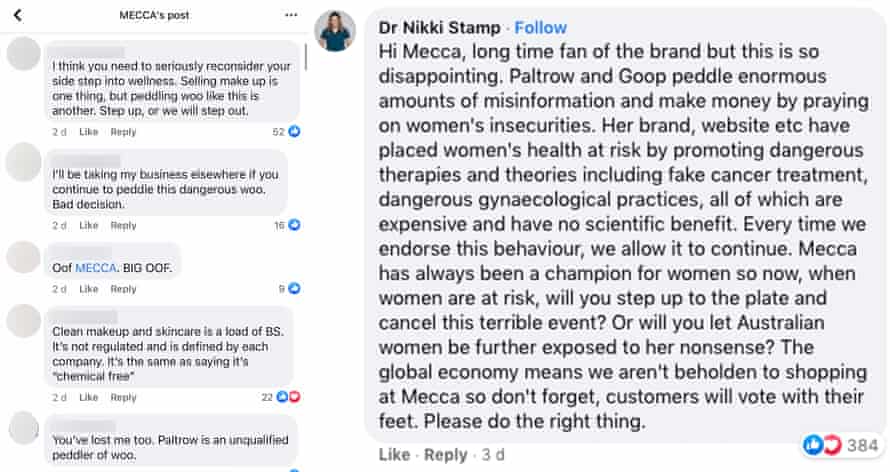Image resolution: width=890 pixels, height=472 pixels.
Task: Click avatar beside 'You've lost me too' comment
Action: [x=24, y=429]
